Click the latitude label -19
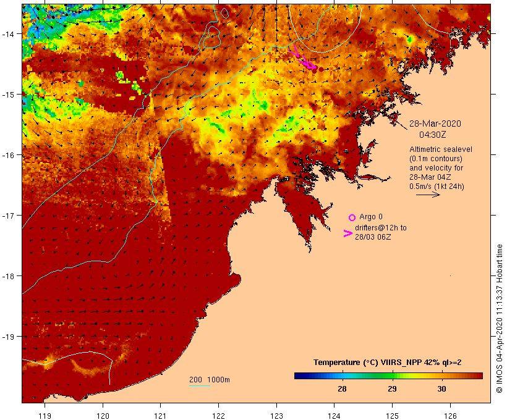Viewport: 507px width, 420px height. coord(8,337)
